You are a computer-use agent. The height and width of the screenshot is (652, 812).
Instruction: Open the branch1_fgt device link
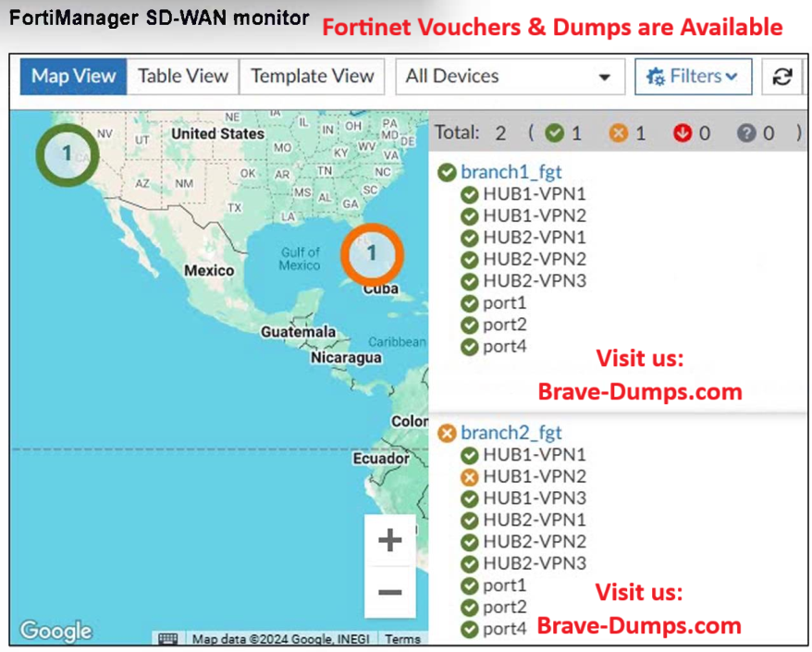coord(511,172)
